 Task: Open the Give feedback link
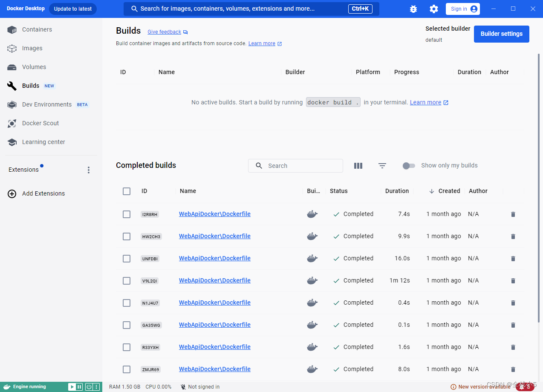165,32
